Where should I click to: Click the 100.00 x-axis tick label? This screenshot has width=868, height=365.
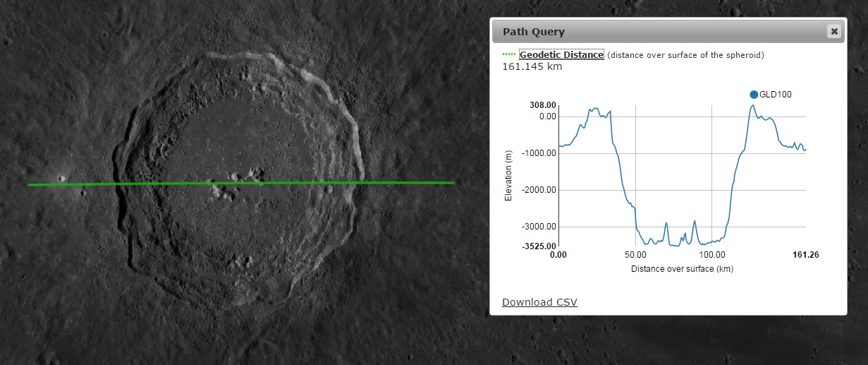point(711,255)
